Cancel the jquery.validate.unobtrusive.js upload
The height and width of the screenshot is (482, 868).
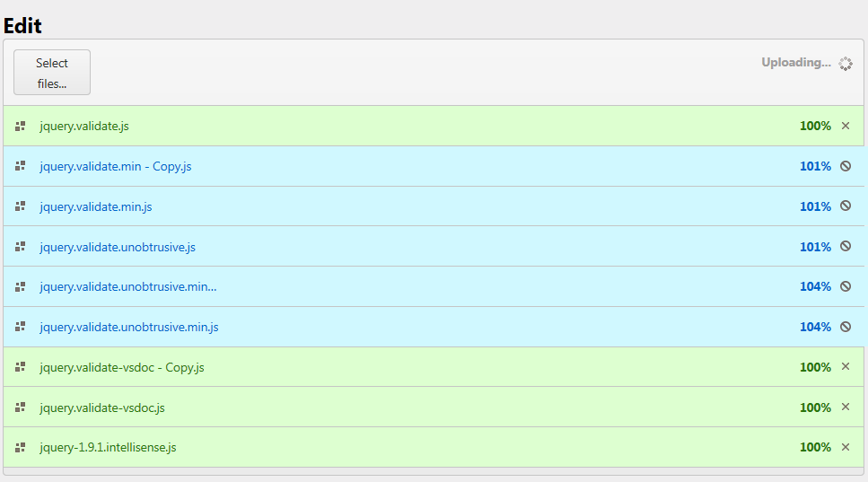tap(846, 247)
